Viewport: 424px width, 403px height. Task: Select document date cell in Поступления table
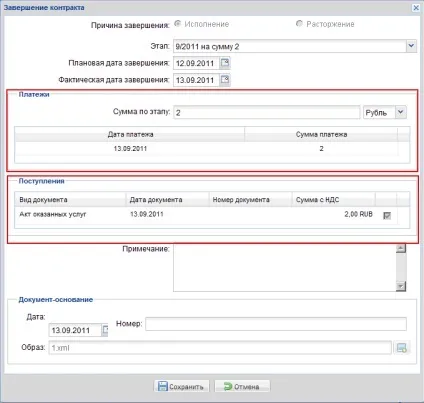[x=167, y=214]
